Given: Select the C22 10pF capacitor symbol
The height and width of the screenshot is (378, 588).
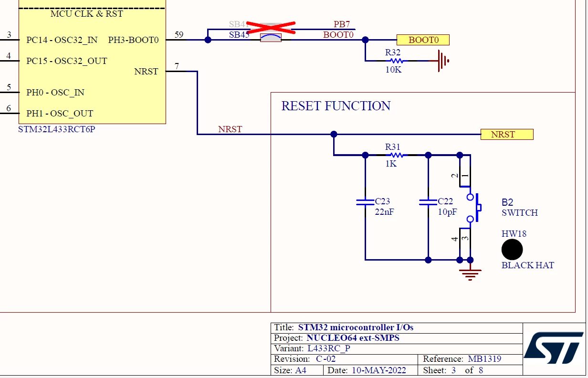Looking at the screenshot, I should [x=428, y=202].
